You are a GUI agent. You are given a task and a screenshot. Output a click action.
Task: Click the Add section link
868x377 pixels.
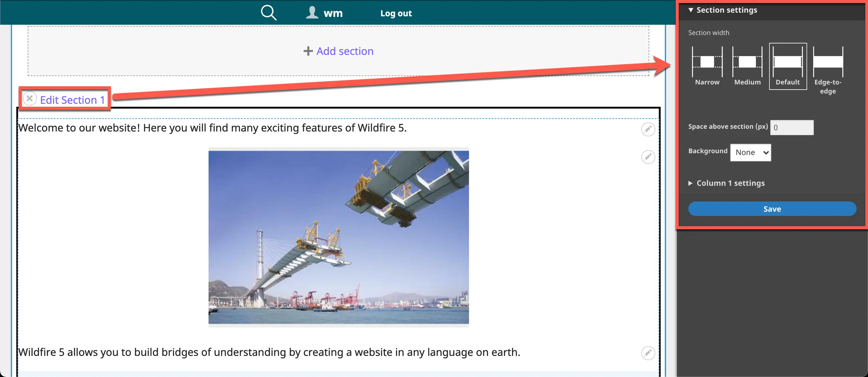(x=345, y=51)
